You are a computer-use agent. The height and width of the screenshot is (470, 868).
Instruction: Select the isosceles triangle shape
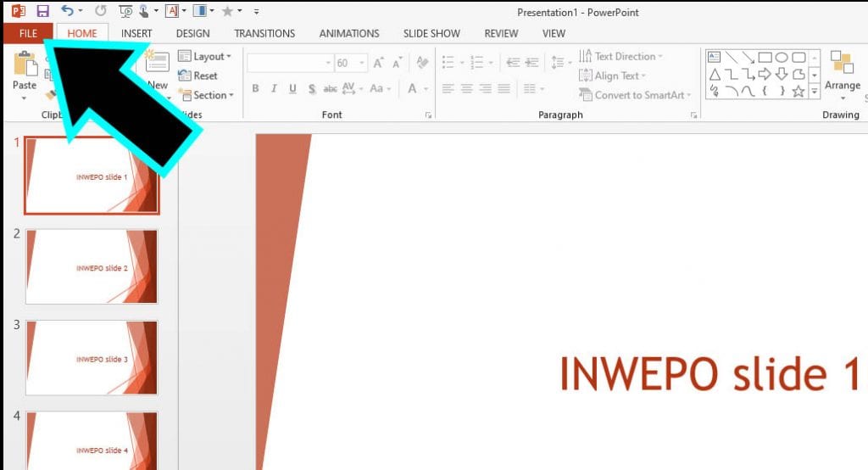(x=714, y=74)
